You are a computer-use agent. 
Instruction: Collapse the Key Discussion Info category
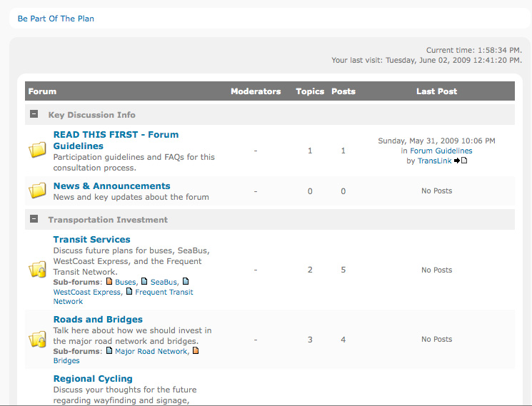34,114
